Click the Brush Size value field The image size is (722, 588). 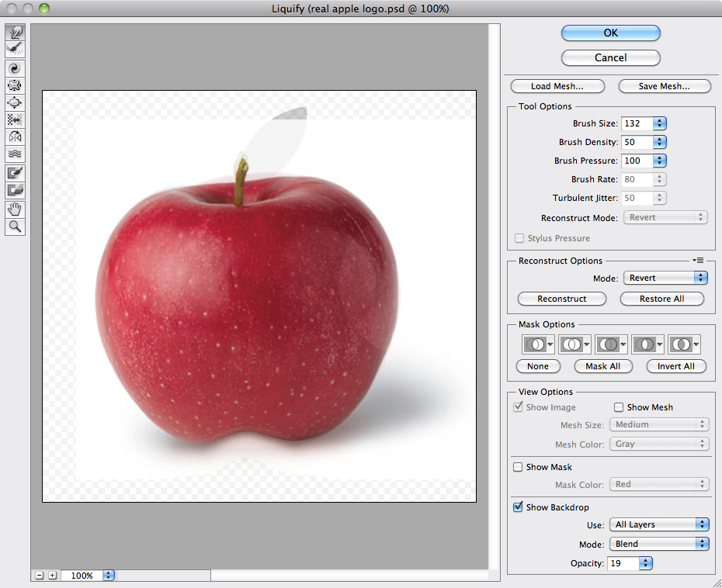[x=637, y=123]
